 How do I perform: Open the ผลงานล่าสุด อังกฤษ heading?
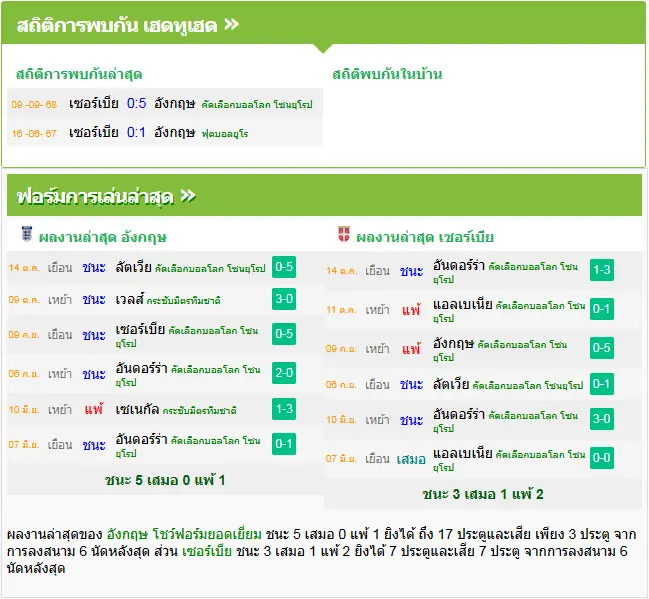103,238
